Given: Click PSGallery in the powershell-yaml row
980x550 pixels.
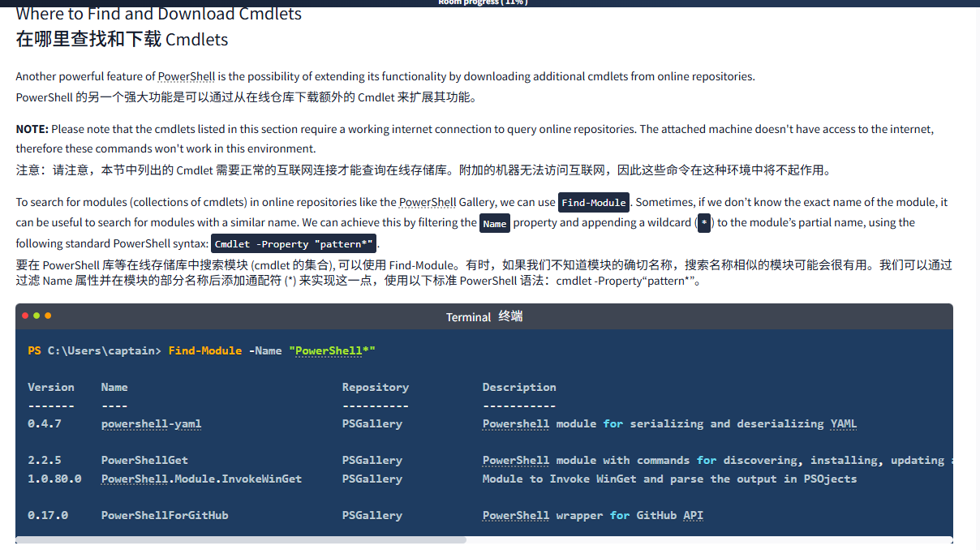Looking at the screenshot, I should click(372, 423).
